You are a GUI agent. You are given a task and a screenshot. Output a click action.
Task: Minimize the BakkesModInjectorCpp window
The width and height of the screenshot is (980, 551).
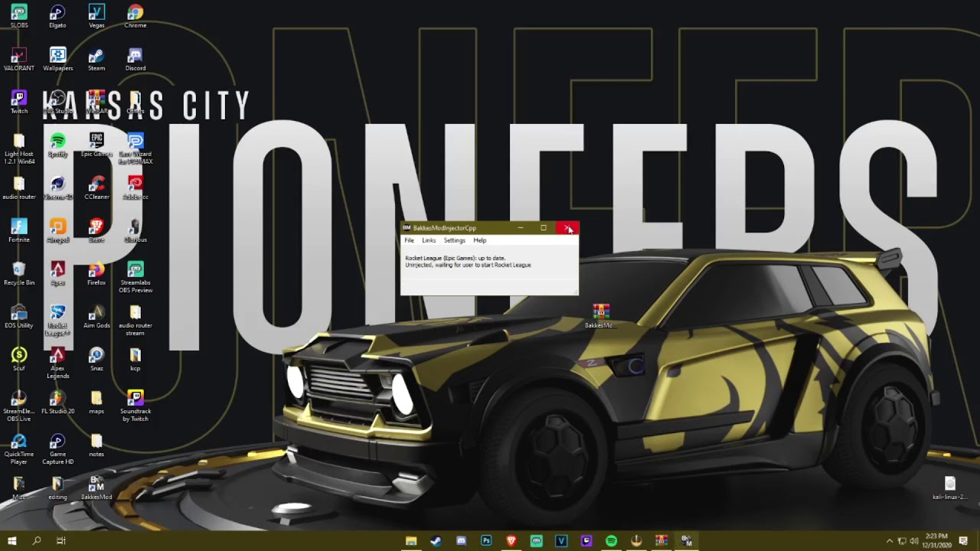coord(521,228)
